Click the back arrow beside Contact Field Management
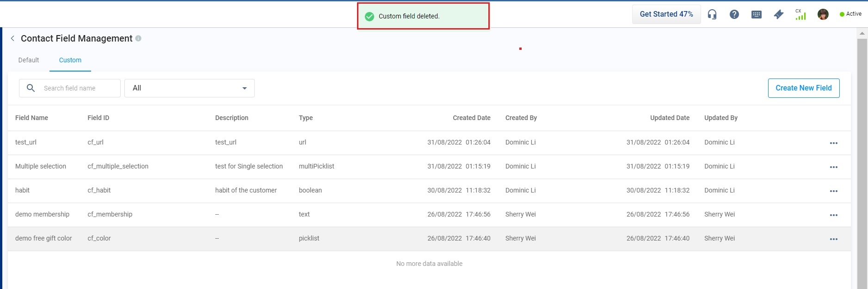 click(x=12, y=39)
